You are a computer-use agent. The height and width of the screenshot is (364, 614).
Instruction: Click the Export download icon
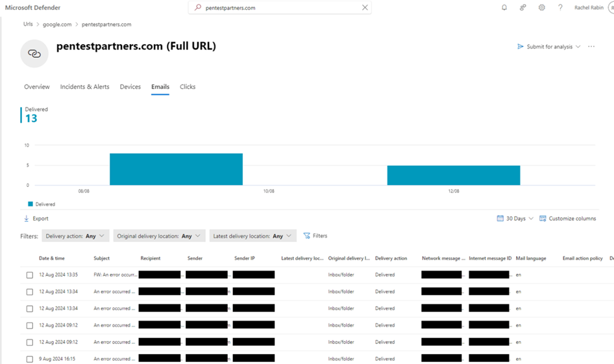(26, 219)
